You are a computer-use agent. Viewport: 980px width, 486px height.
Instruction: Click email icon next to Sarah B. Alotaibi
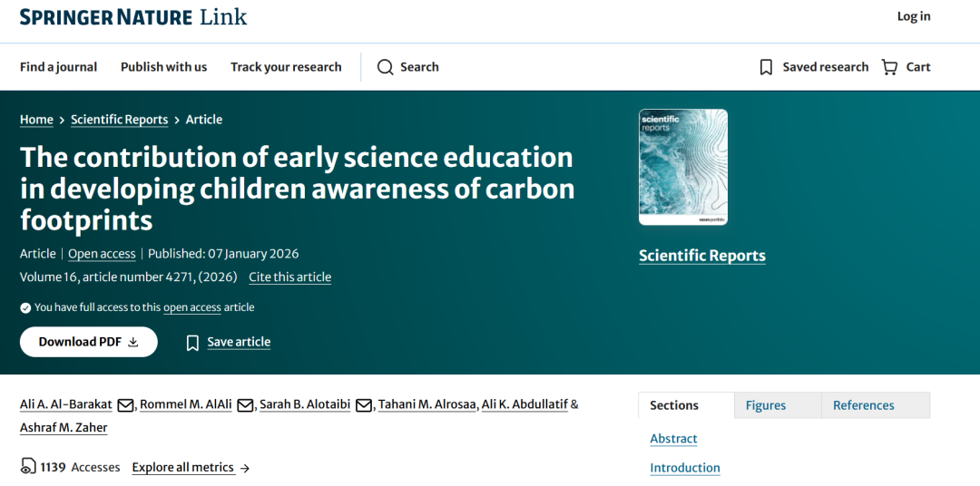click(x=364, y=405)
